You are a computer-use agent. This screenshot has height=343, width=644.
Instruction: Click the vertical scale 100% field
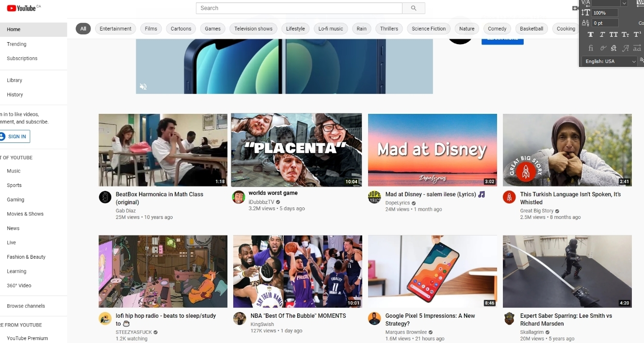[x=605, y=13]
